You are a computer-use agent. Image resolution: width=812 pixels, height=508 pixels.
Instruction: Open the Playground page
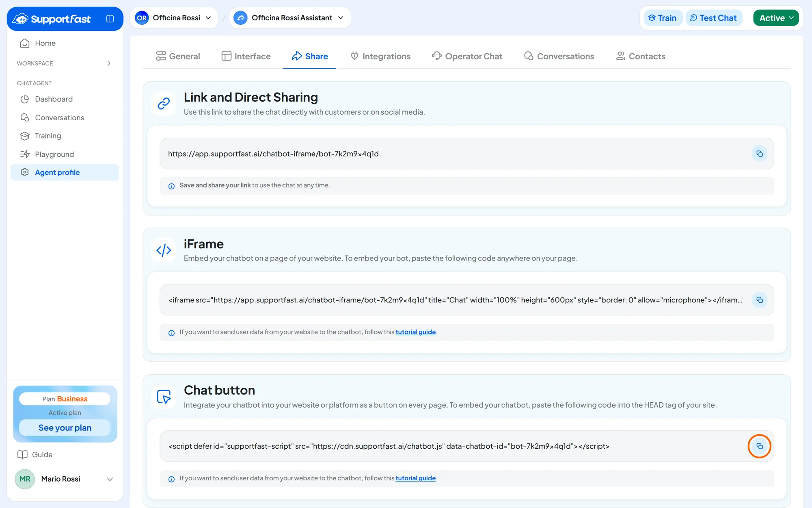click(x=65, y=154)
